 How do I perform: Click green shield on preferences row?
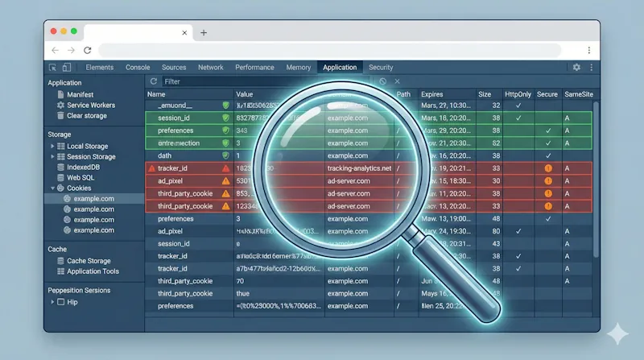click(x=226, y=130)
